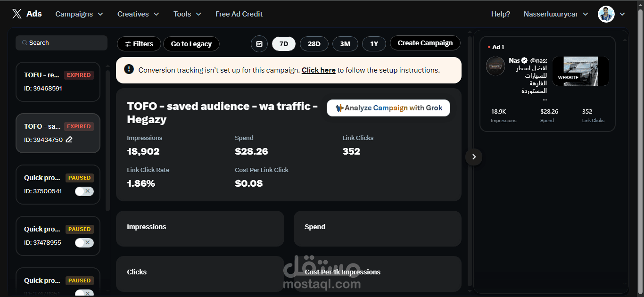Open the Creatives dropdown menu
Viewport: 644px width, 297px height.
[x=138, y=14]
